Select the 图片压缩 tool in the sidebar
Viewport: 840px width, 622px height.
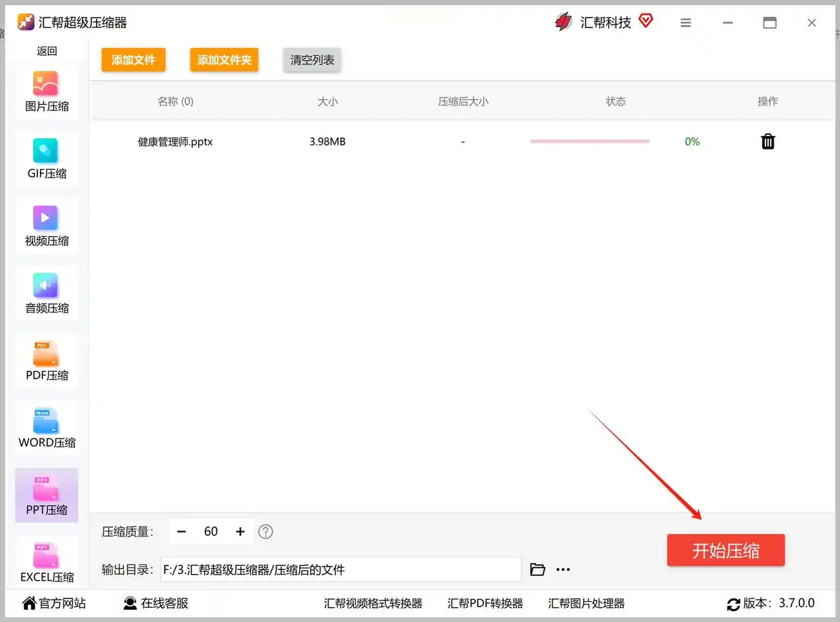click(x=46, y=91)
